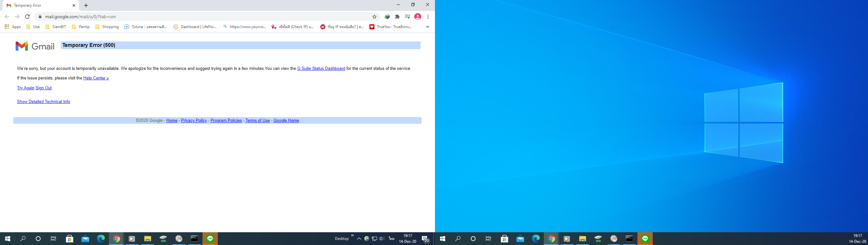
Task: Visit the Help Center link
Action: point(96,78)
